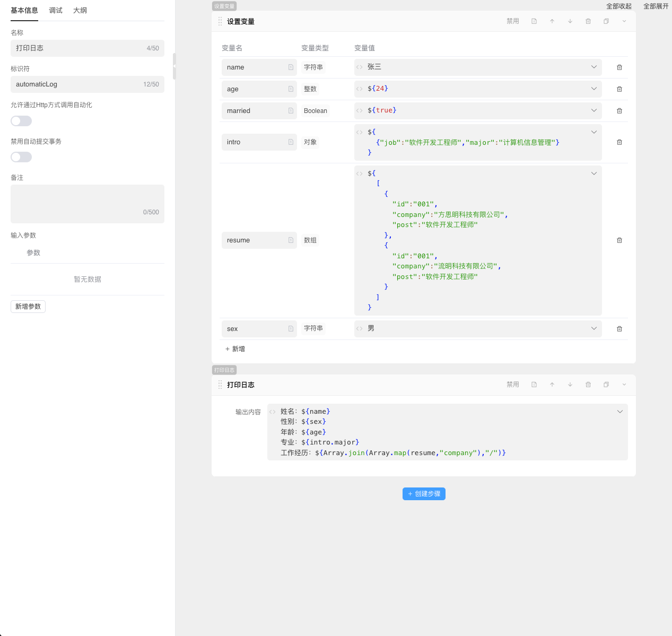Click the 创建步骤 button

(x=424, y=494)
